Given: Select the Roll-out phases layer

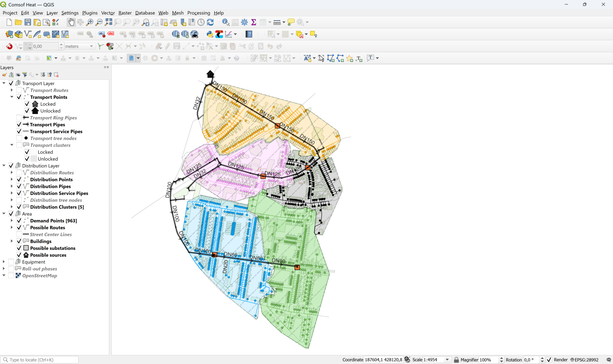Looking at the screenshot, I should coord(40,269).
